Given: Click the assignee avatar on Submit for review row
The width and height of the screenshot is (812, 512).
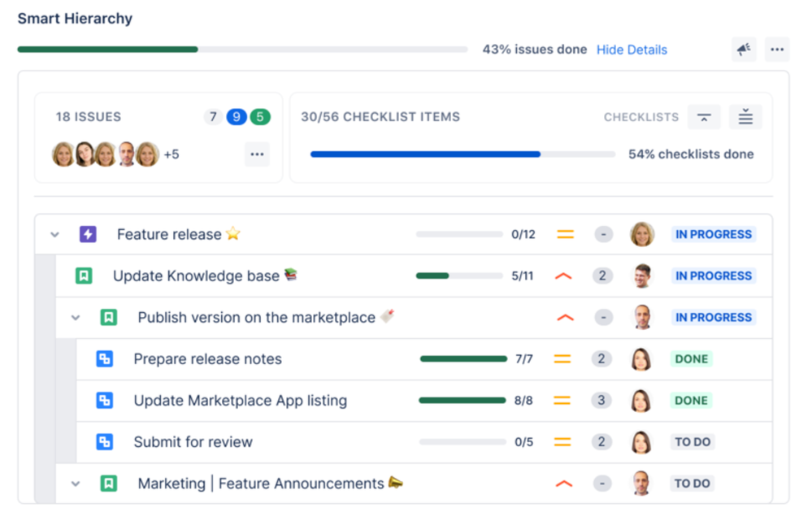Looking at the screenshot, I should coord(641,441).
